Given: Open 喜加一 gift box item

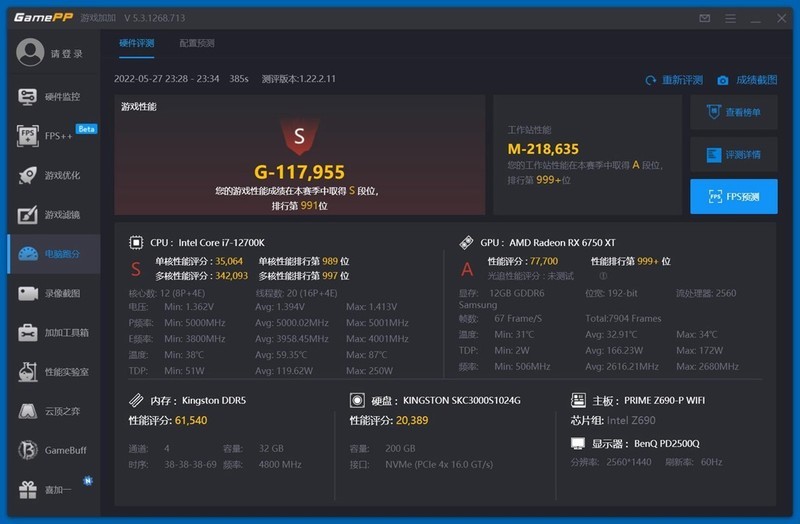Looking at the screenshot, I should coord(54,490).
